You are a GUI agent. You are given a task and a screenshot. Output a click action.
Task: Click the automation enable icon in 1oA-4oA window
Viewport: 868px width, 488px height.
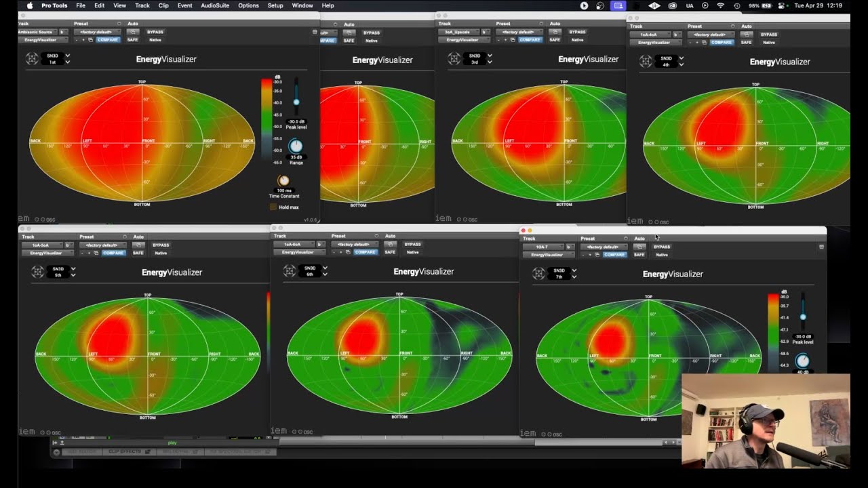(x=747, y=35)
